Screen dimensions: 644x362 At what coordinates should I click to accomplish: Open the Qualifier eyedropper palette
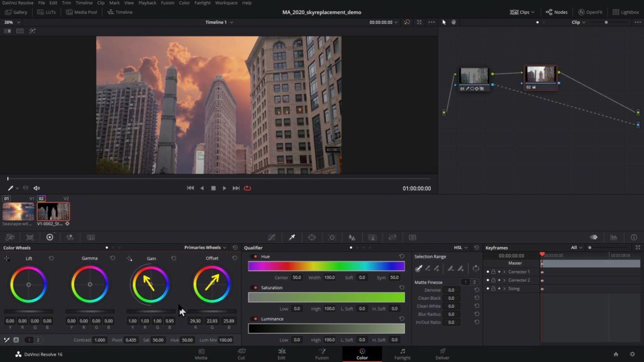pyautogui.click(x=292, y=238)
